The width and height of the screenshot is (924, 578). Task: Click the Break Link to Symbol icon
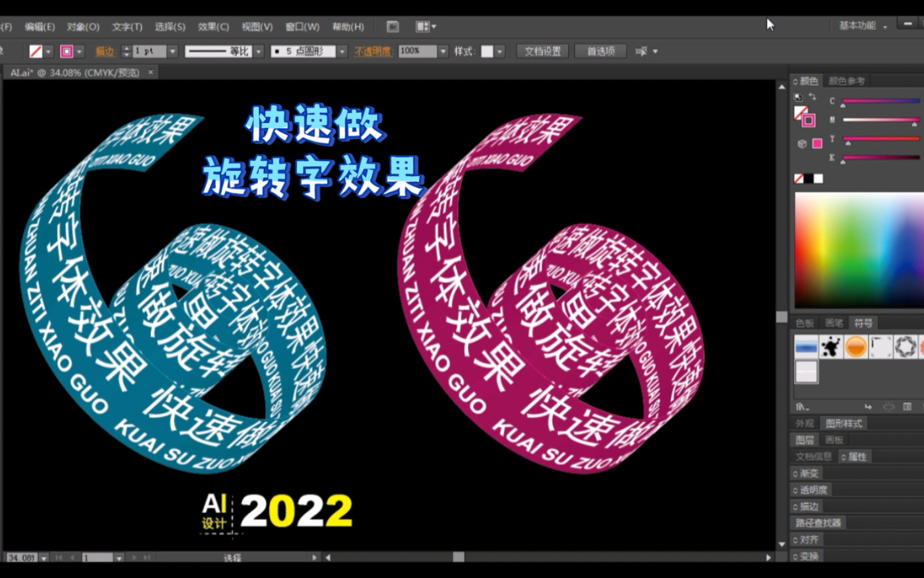pos(889,407)
